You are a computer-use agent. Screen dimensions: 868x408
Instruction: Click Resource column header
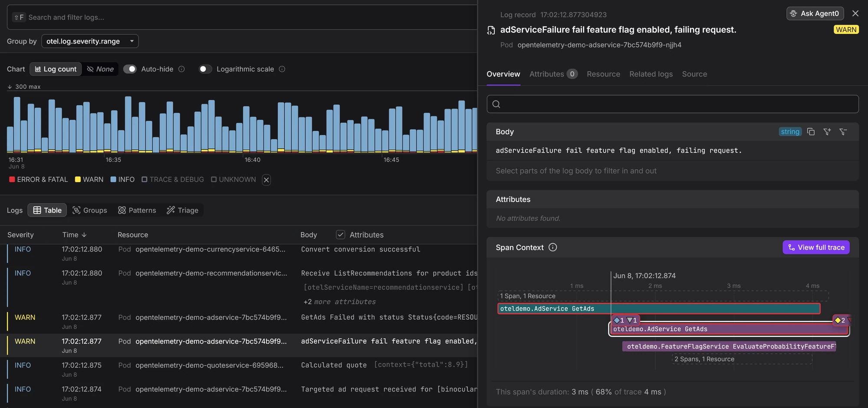tap(133, 235)
